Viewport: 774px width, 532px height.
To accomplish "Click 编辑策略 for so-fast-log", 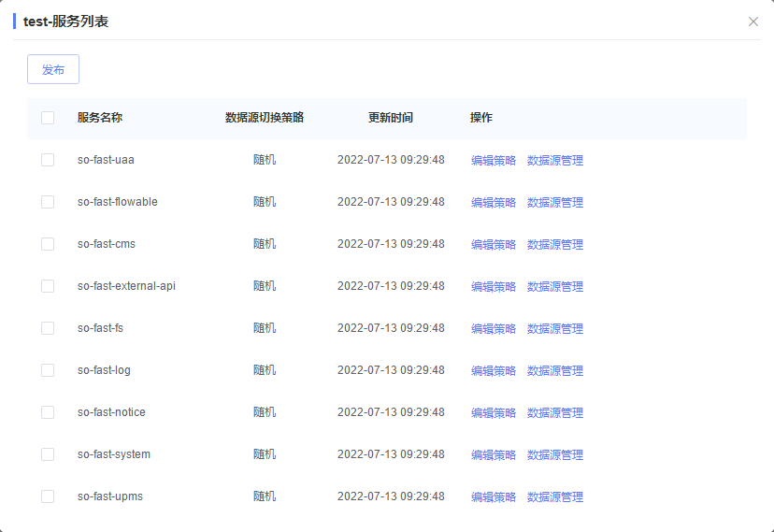I will [x=494, y=371].
